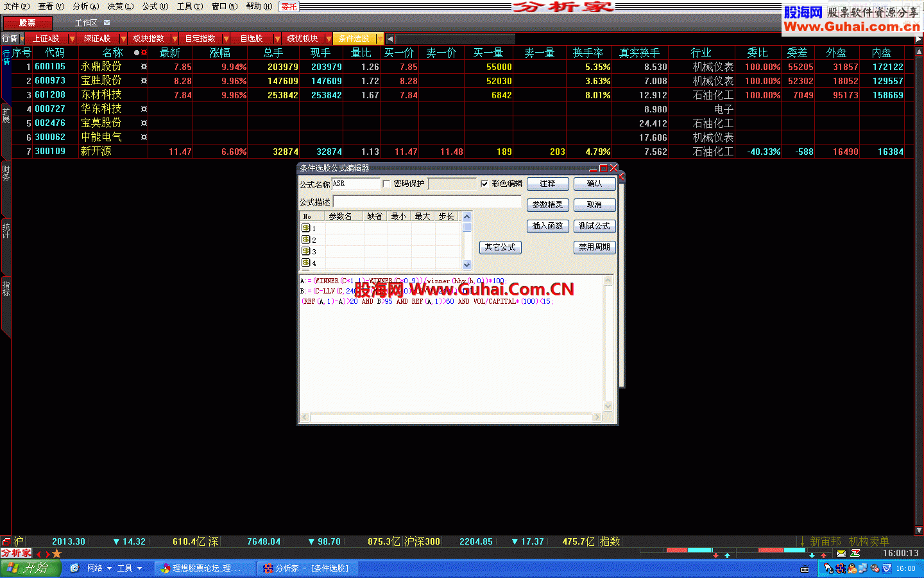Click the small red icon left of 沪

pyautogui.click(x=6, y=541)
